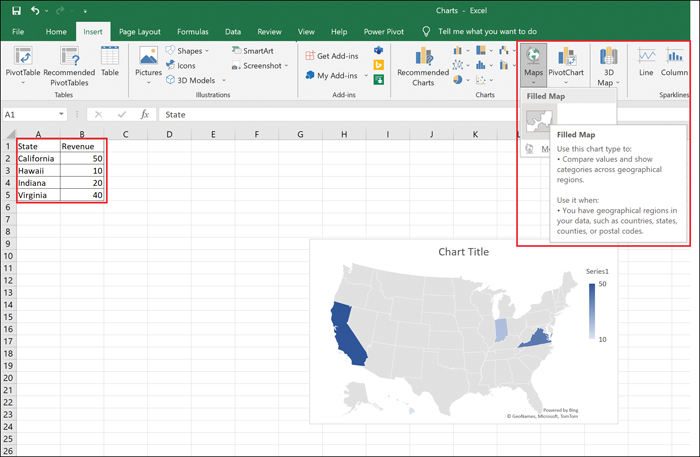The width and height of the screenshot is (700, 457).
Task: Insert a Table
Action: pos(110,62)
